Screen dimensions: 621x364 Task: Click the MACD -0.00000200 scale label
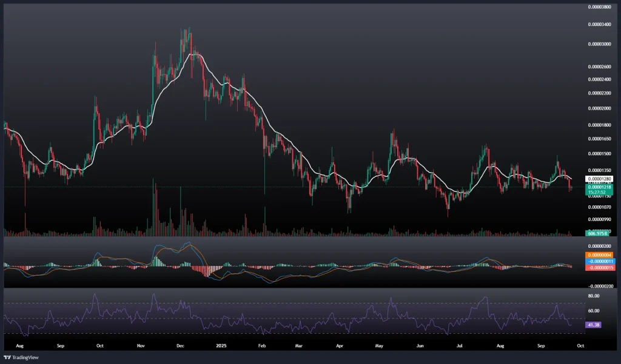[600, 285]
